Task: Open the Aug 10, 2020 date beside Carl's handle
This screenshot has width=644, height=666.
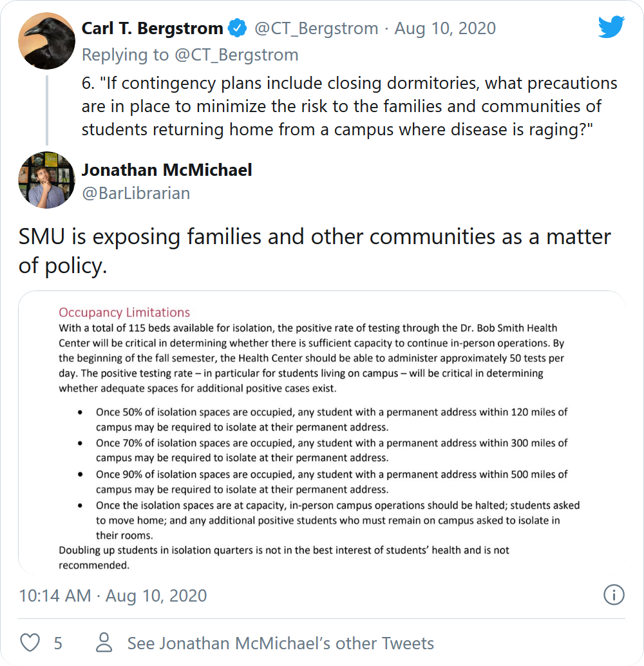Action: coord(445,28)
